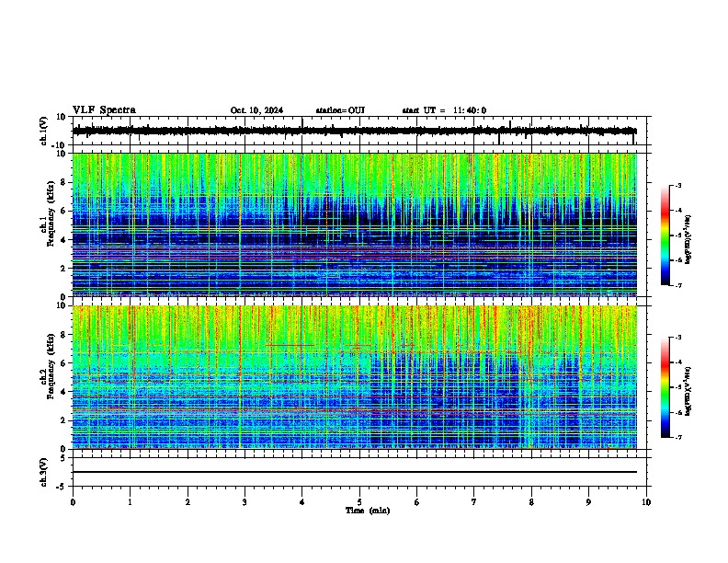This screenshot has height=563, width=728.
Task: Click the ch.1 voltage waveform panel
Action: pos(358,131)
